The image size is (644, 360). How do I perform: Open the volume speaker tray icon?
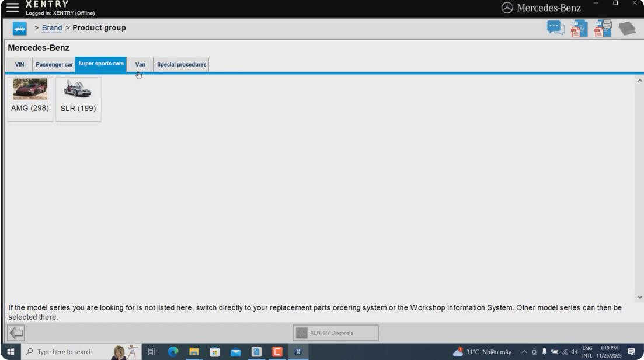pos(574,352)
